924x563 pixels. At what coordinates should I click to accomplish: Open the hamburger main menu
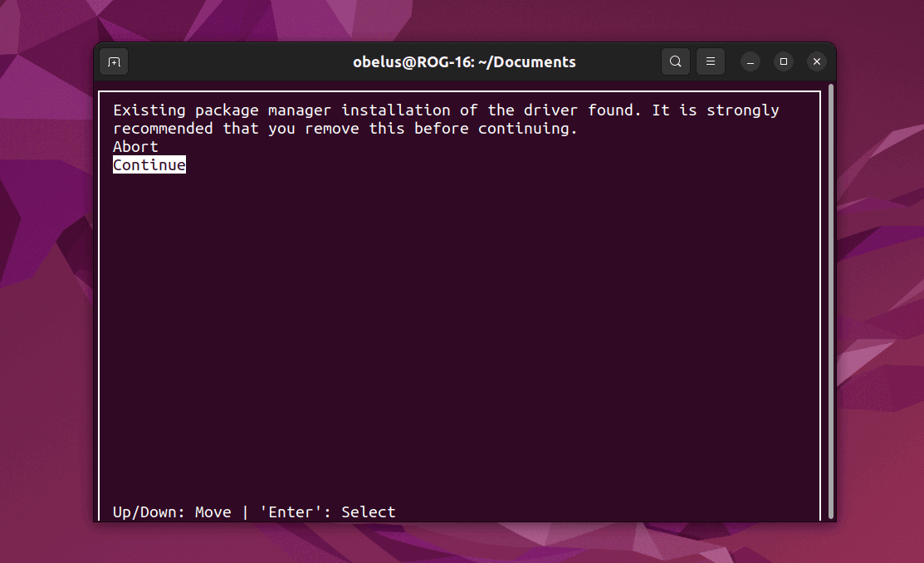coord(710,61)
